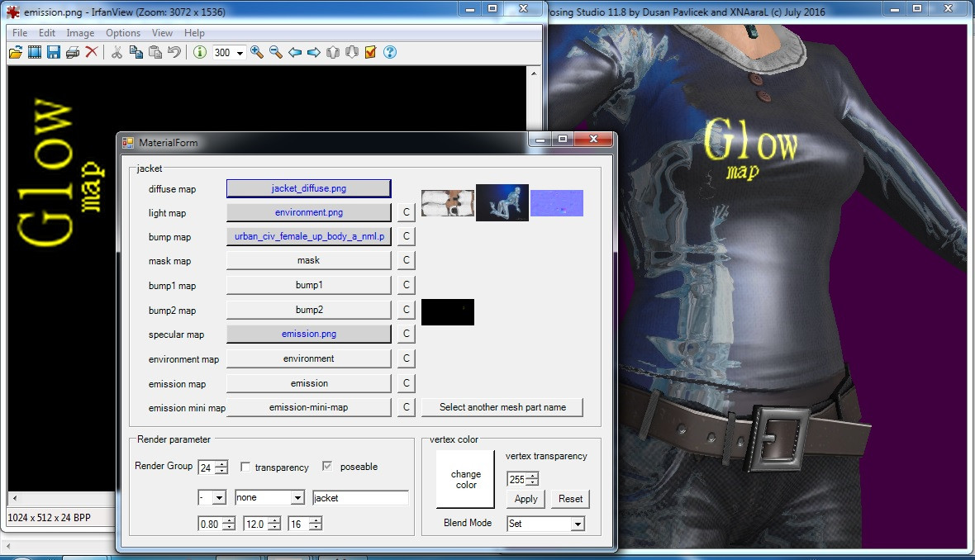Click the Undo arrow icon

pyautogui.click(x=174, y=52)
